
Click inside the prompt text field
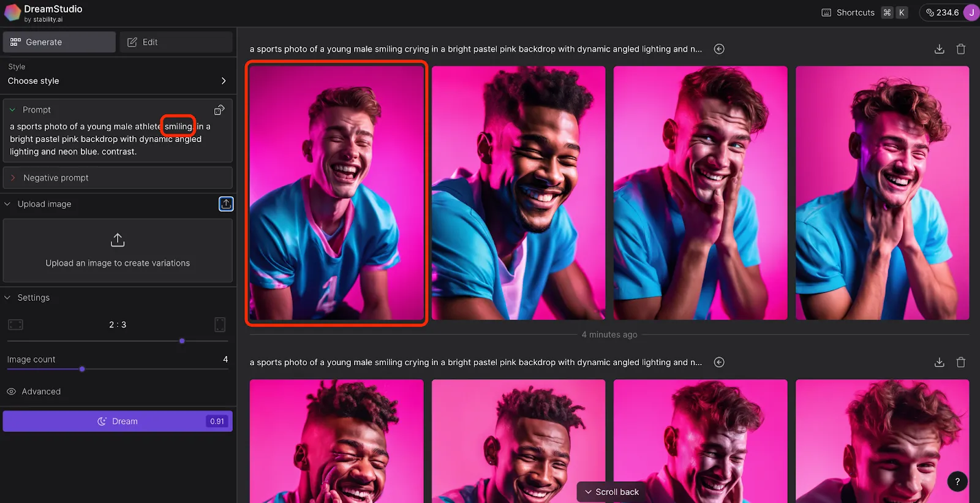tap(110, 139)
